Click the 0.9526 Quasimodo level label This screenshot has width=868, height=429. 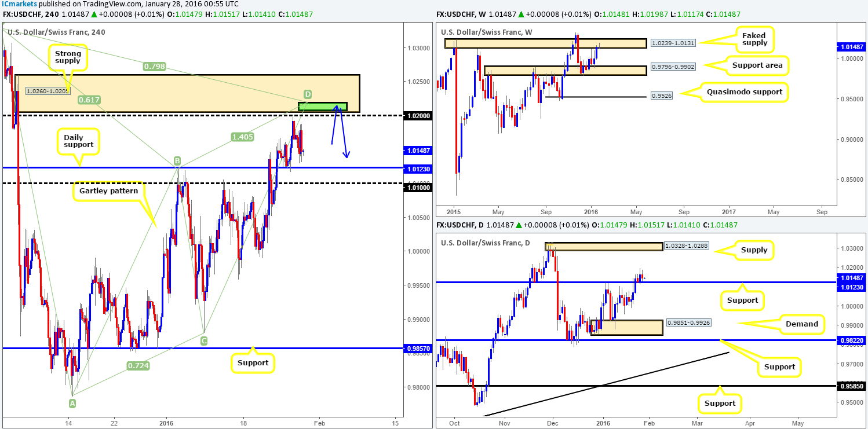tap(663, 96)
